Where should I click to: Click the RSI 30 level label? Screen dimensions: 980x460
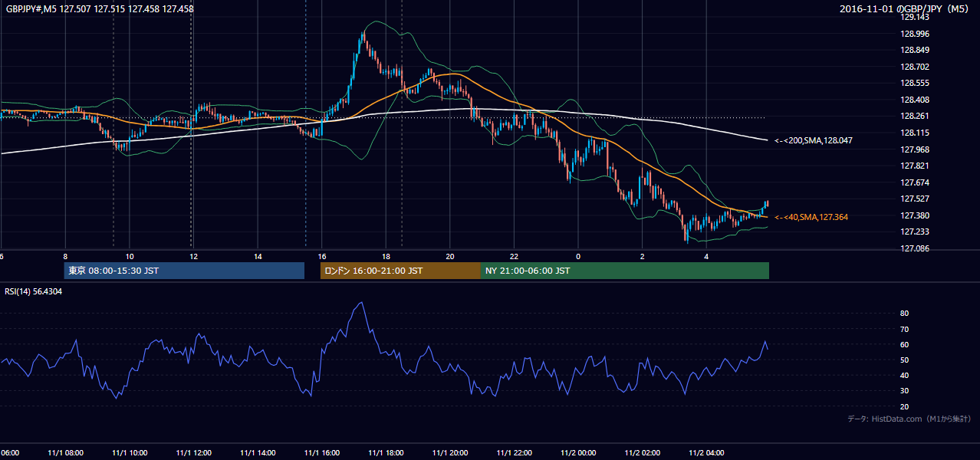click(x=904, y=391)
